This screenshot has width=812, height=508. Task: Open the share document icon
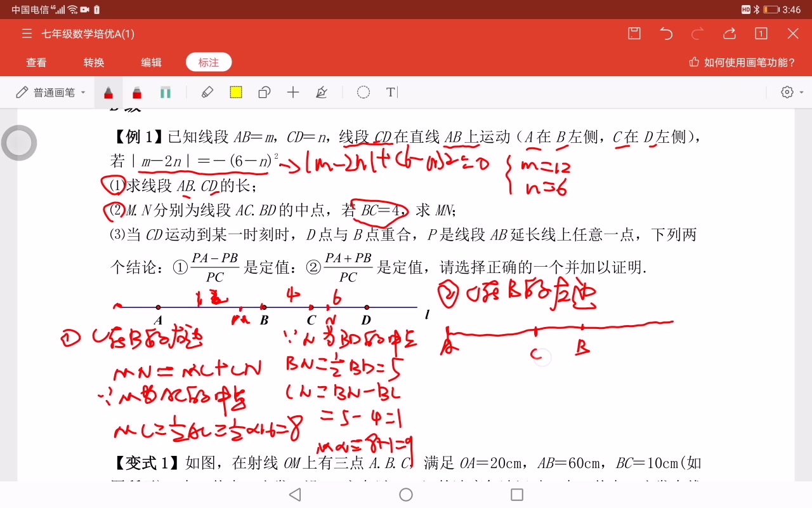[x=729, y=33]
